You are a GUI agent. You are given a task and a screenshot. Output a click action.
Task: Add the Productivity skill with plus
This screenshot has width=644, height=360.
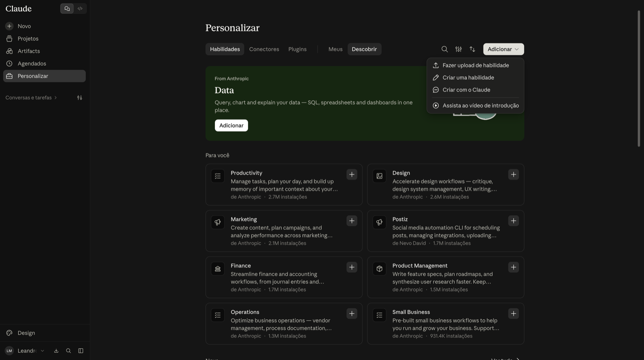coord(352,174)
